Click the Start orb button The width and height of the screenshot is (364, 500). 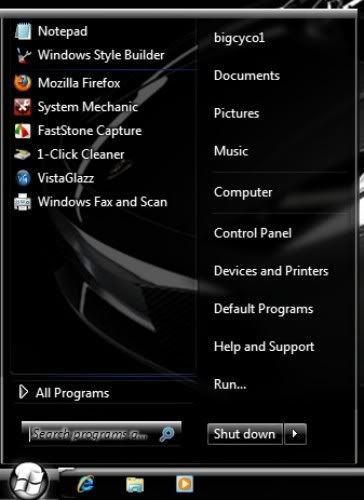tap(28, 482)
